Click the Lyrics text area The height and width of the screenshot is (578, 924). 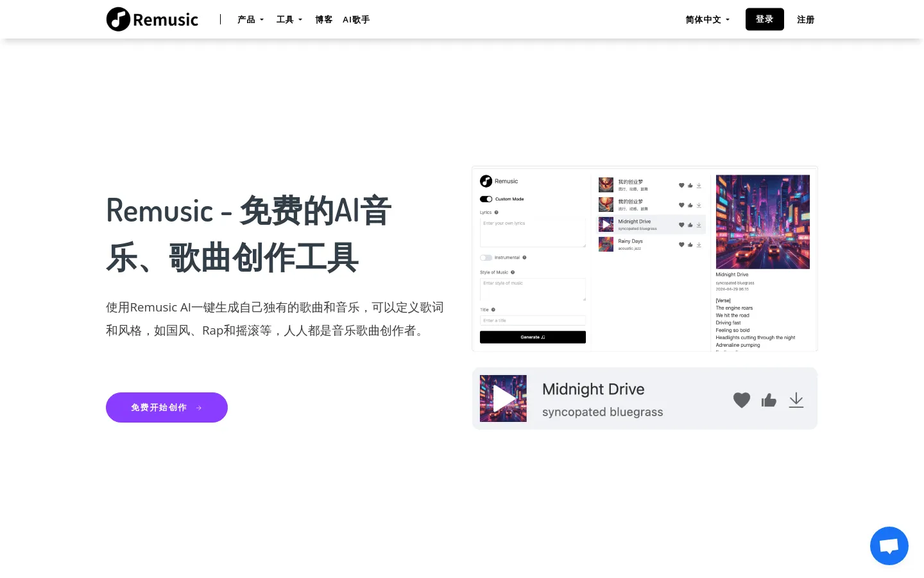tap(533, 232)
